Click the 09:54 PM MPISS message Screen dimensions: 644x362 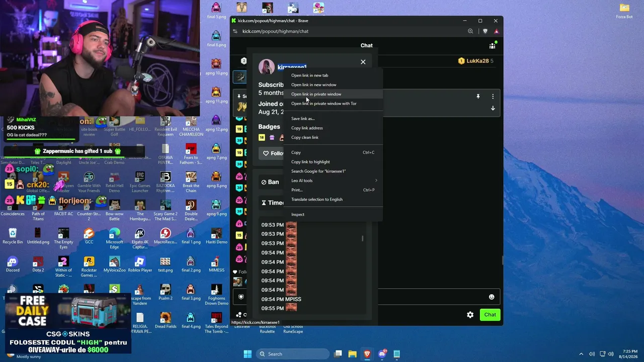[x=281, y=299]
